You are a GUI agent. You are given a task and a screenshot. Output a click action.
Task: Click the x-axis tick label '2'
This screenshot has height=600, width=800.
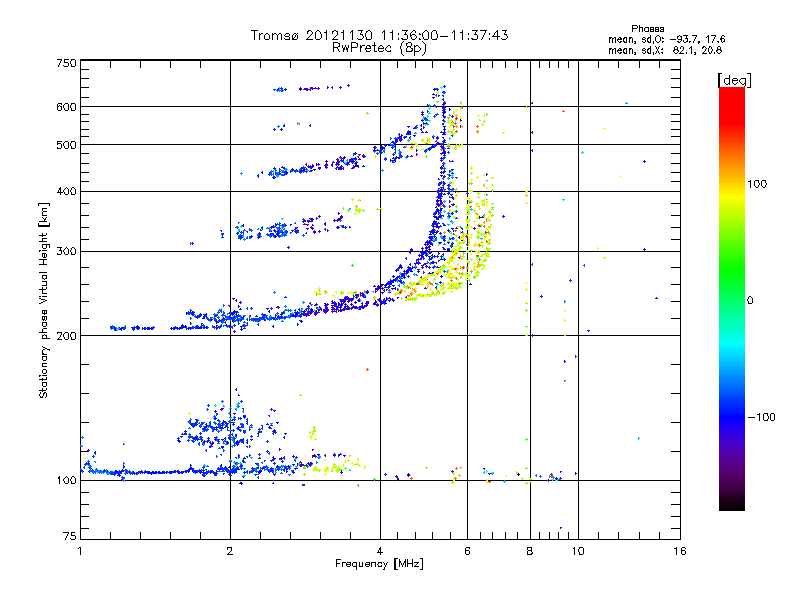coord(230,551)
